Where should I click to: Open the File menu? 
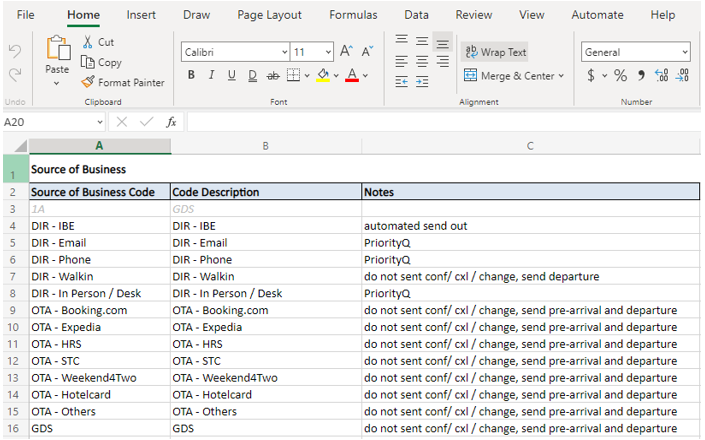(25, 15)
